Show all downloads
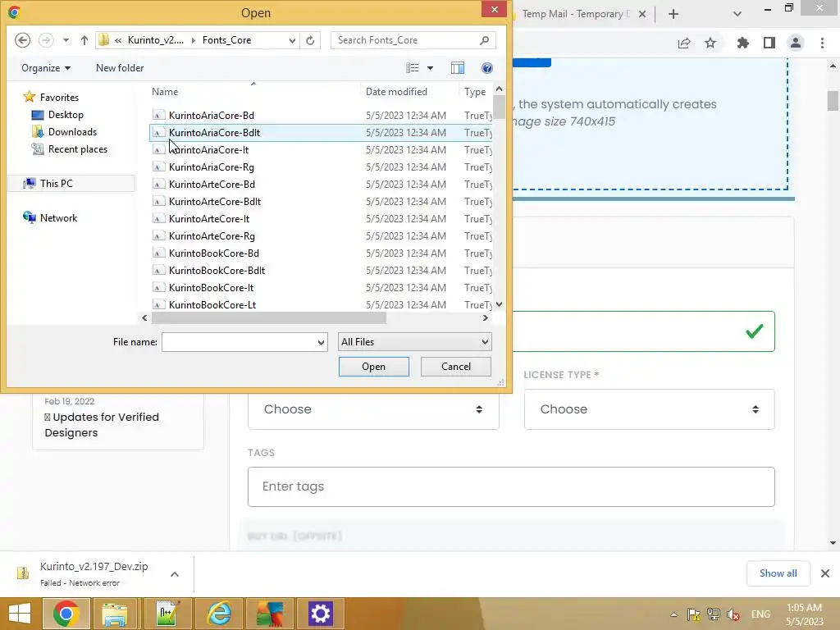The image size is (840, 630). point(778,573)
